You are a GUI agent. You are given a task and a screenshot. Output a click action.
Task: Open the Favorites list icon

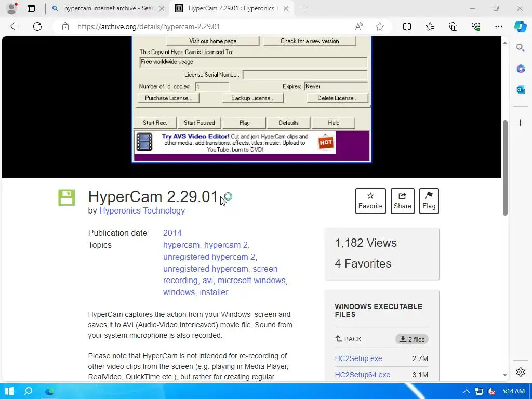tap(430, 26)
